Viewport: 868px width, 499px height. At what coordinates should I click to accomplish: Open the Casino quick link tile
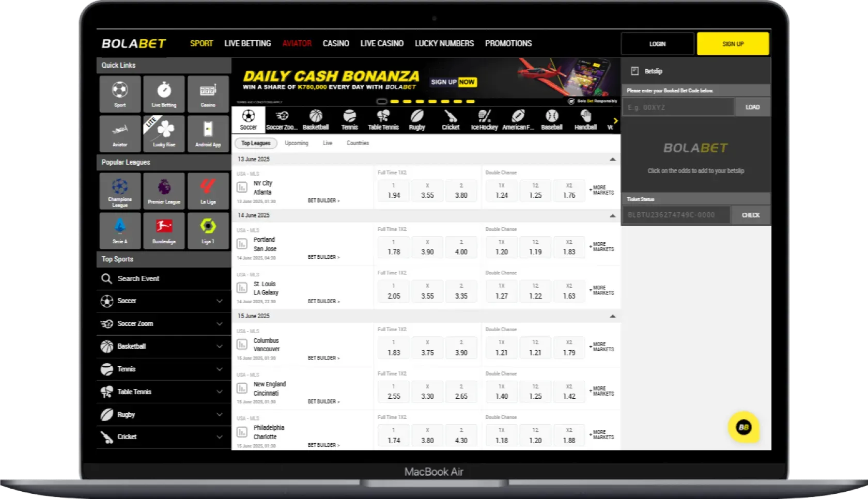coord(208,94)
